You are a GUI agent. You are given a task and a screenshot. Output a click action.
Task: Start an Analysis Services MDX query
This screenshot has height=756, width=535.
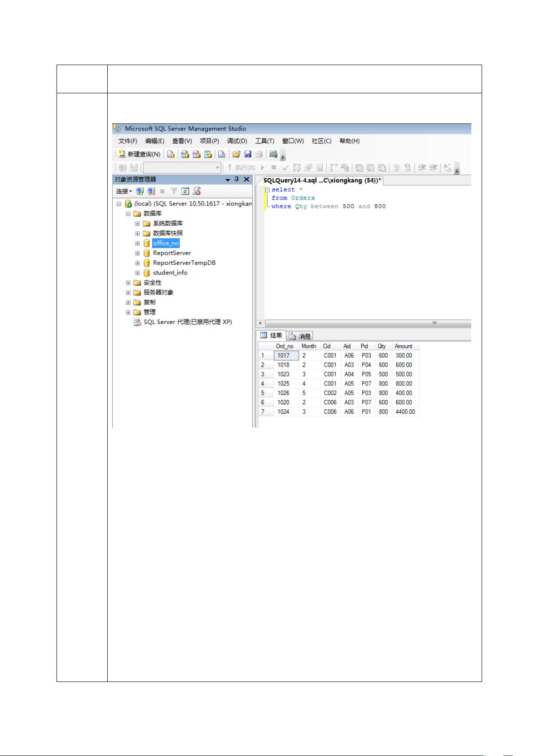click(185, 154)
